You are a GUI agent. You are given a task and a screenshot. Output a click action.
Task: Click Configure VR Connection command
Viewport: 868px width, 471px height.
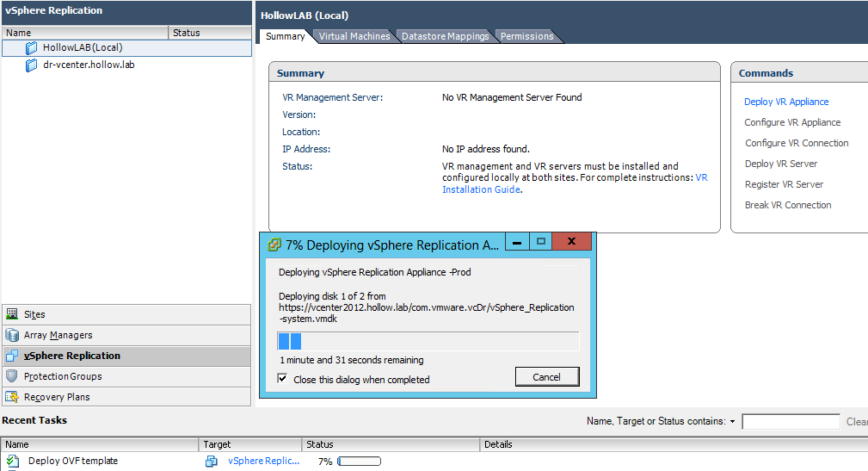(x=797, y=143)
